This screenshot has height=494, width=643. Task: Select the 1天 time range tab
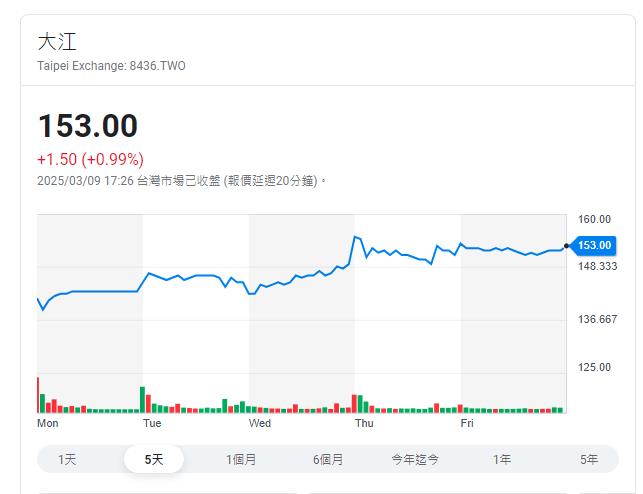click(67, 459)
